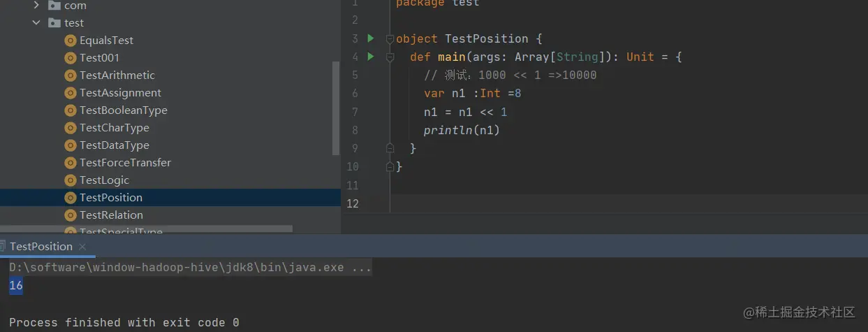
Task: Run main method from gutter arrow
Action: (x=371, y=57)
